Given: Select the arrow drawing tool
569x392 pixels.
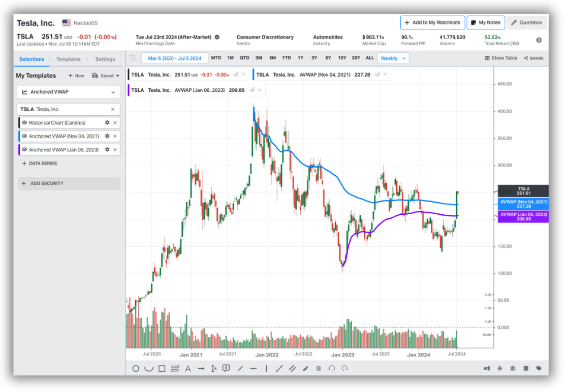Looking at the screenshot, I should click(x=201, y=369).
